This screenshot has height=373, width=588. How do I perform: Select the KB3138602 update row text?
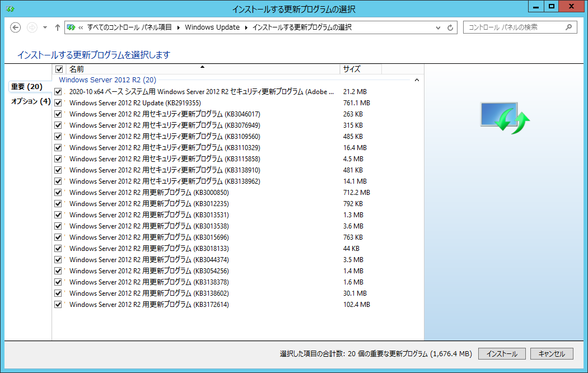tap(149, 293)
